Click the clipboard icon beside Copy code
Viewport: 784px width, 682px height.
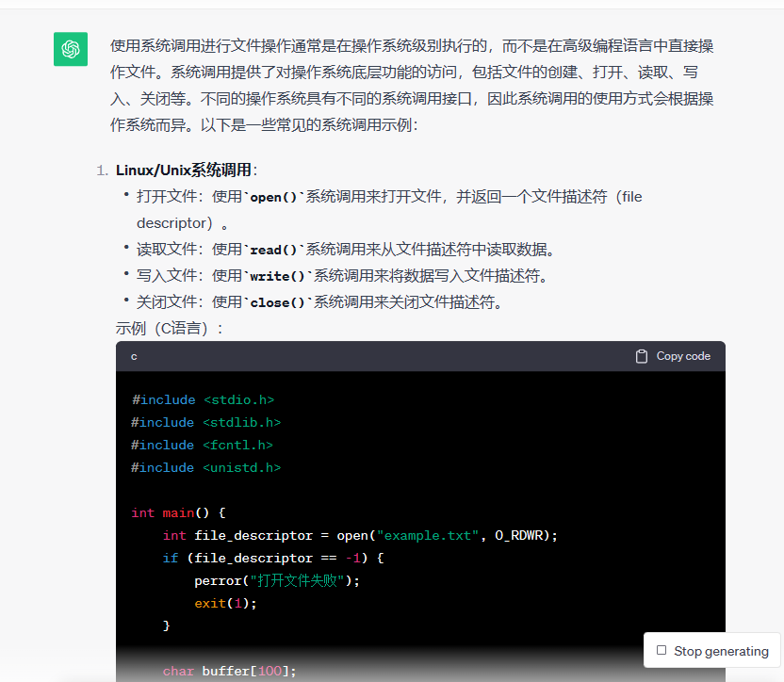click(x=642, y=356)
